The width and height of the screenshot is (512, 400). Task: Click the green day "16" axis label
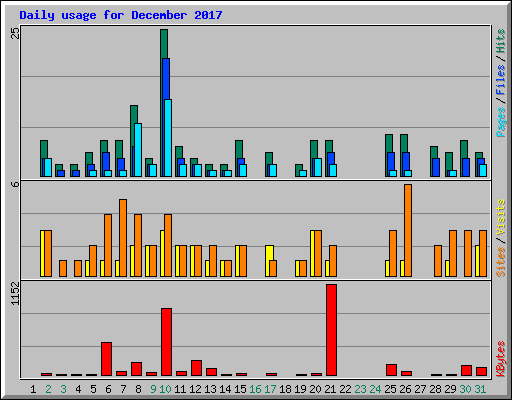coord(256,389)
